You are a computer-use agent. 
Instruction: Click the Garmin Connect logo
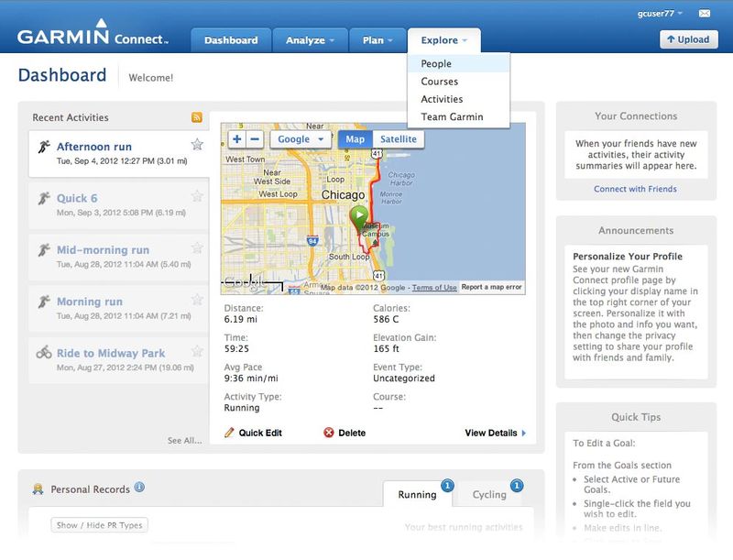[x=93, y=33]
